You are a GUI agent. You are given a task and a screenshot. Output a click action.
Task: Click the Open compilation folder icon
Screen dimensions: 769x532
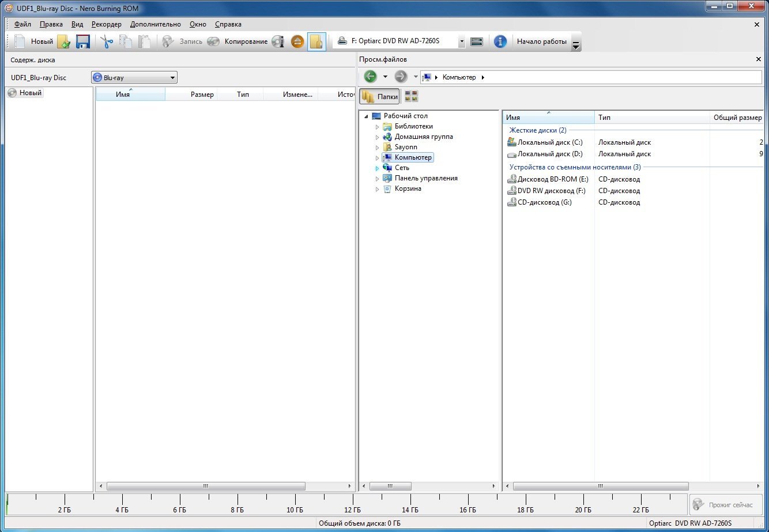[63, 41]
